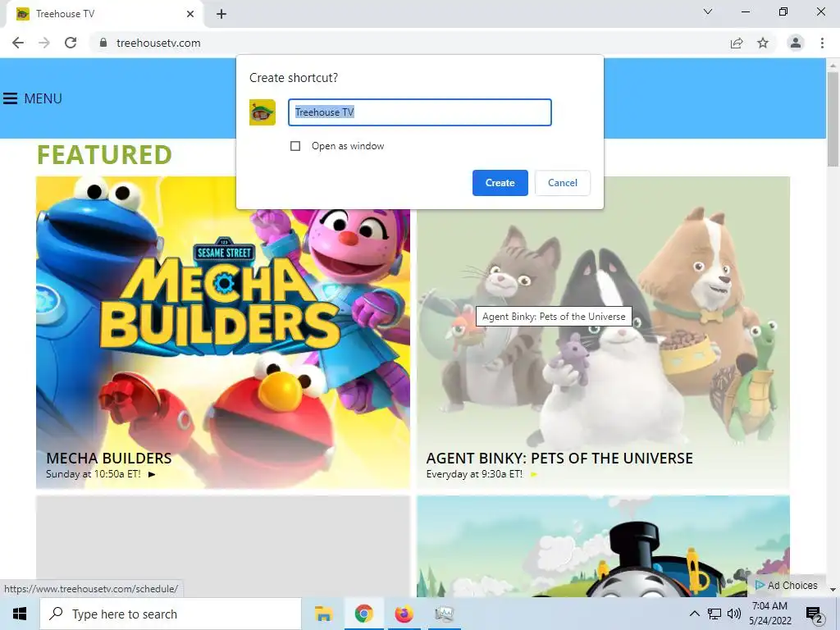
Task: Open the network status tray icon
Action: tap(714, 614)
